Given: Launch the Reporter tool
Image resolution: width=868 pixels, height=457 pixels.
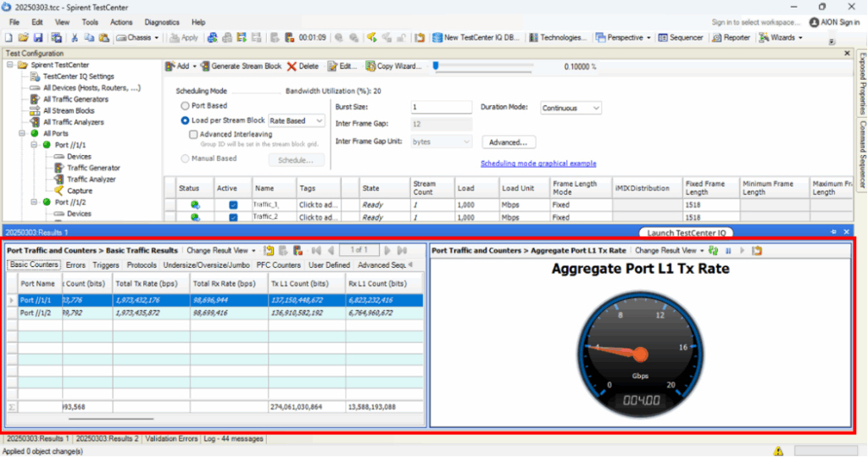Looking at the screenshot, I should (731, 37).
